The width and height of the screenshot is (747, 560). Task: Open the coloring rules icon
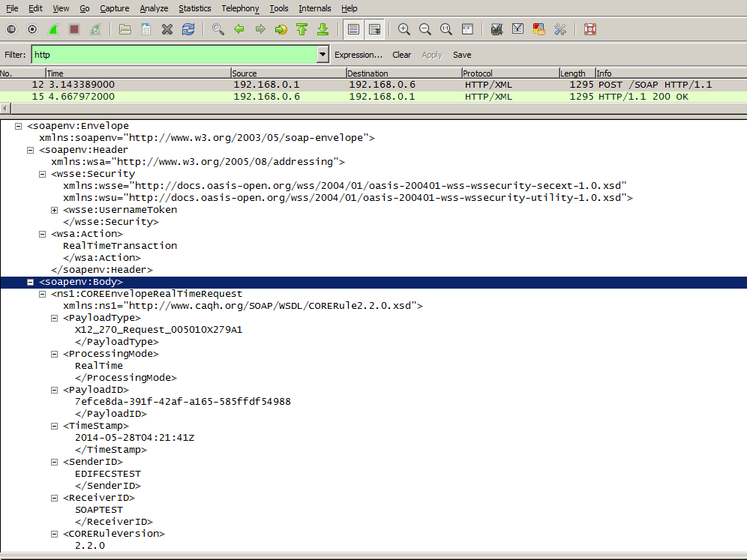(x=538, y=29)
